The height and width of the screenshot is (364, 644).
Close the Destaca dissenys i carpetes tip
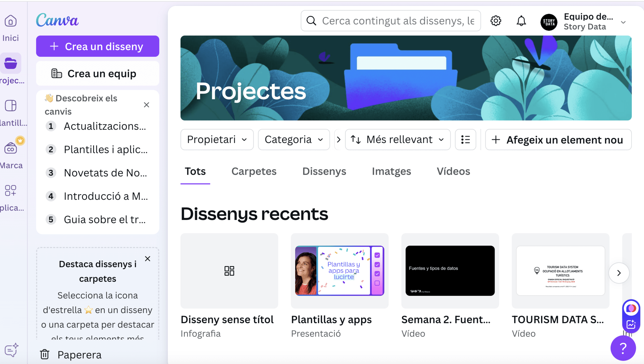148,259
